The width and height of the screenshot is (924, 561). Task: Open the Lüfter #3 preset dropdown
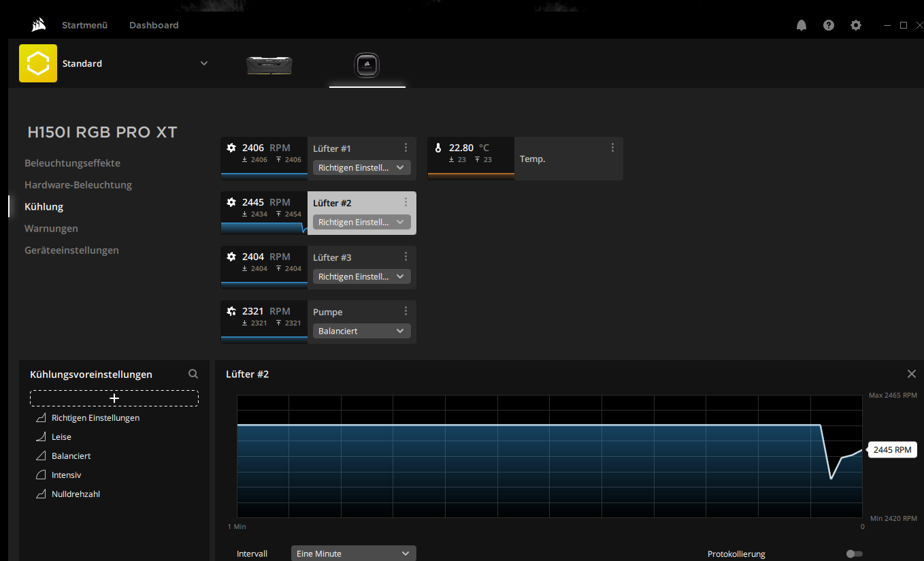coord(362,276)
